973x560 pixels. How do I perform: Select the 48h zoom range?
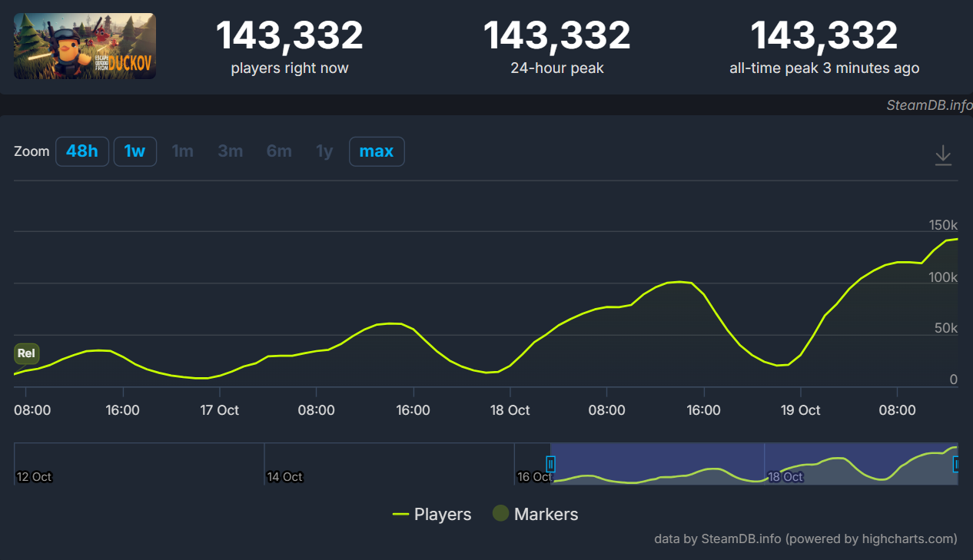tap(81, 151)
